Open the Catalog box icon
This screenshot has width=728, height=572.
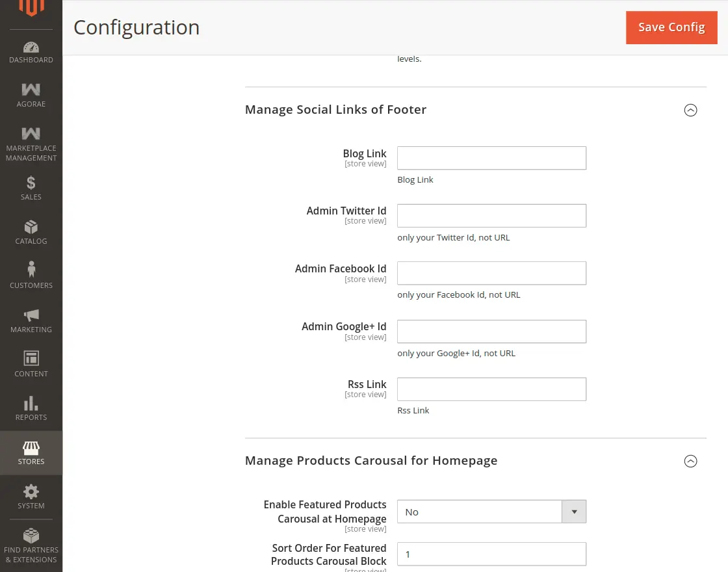pyautogui.click(x=31, y=227)
